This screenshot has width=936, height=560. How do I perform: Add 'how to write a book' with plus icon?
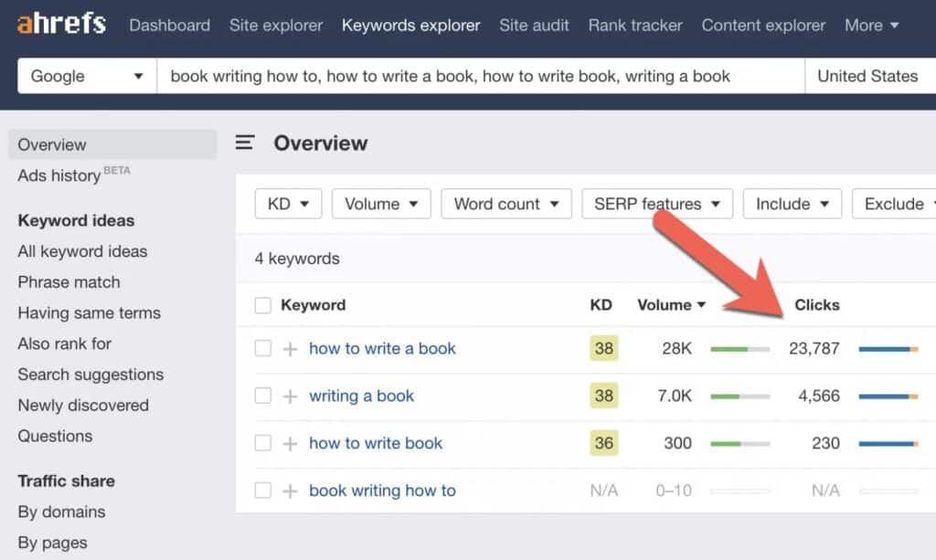click(x=290, y=348)
